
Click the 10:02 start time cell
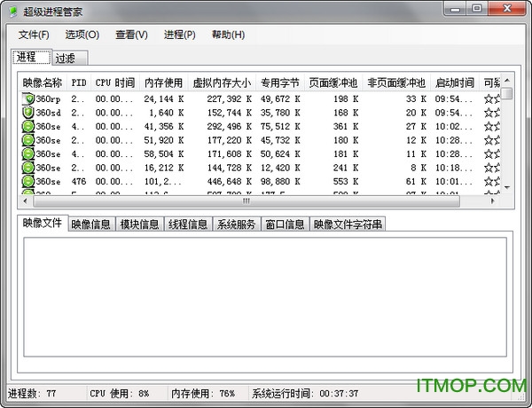point(454,126)
